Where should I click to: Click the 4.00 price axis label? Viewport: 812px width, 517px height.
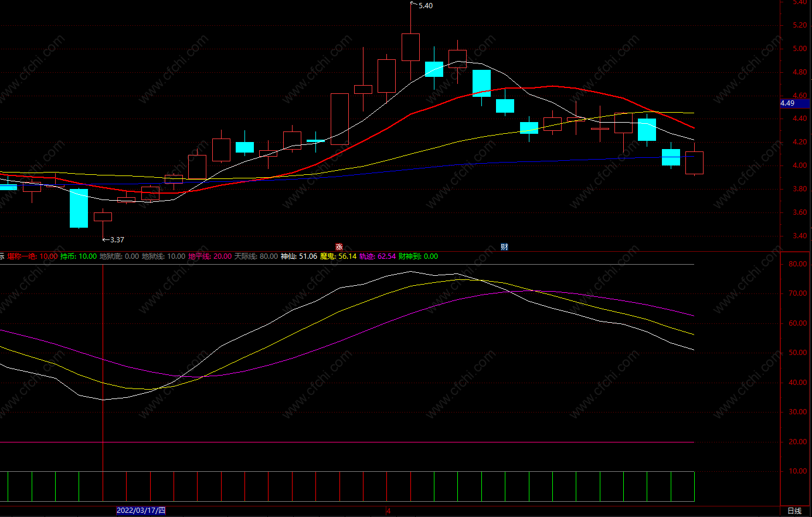[x=800, y=166]
